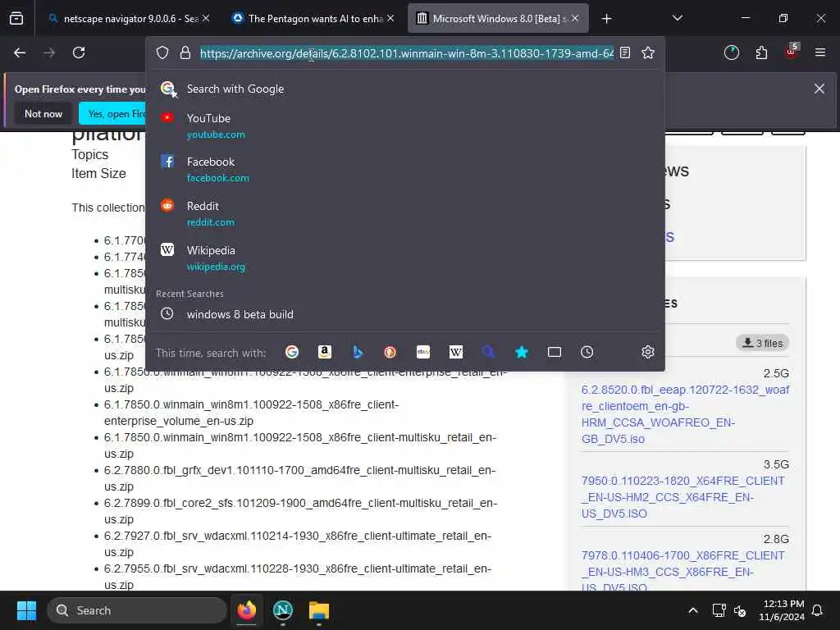Open search settings gear in dropdown
This screenshot has width=840, height=630.
648,352
